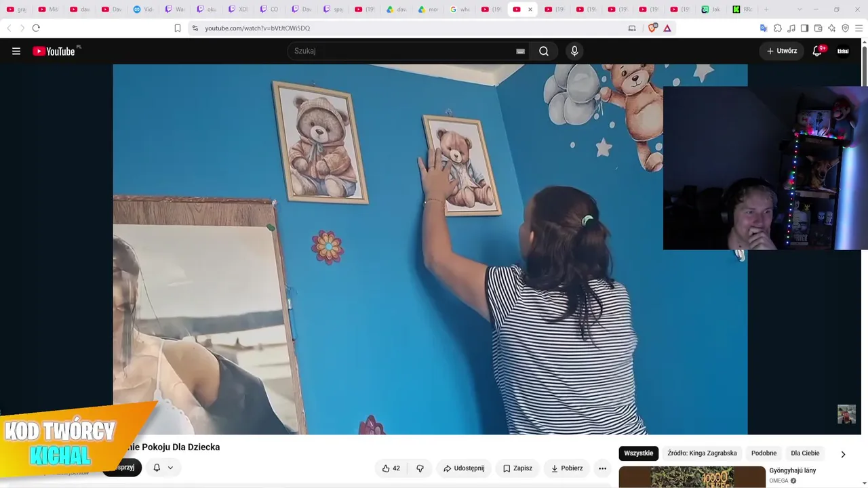The image size is (868, 488).
Task: Click the Utwórz create button
Action: click(x=782, y=51)
